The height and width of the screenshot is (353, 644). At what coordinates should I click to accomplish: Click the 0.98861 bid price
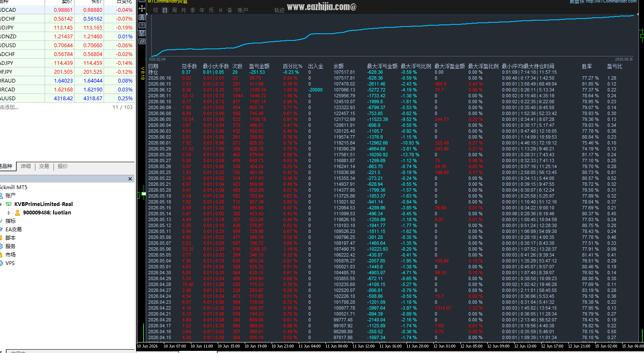(x=63, y=10)
